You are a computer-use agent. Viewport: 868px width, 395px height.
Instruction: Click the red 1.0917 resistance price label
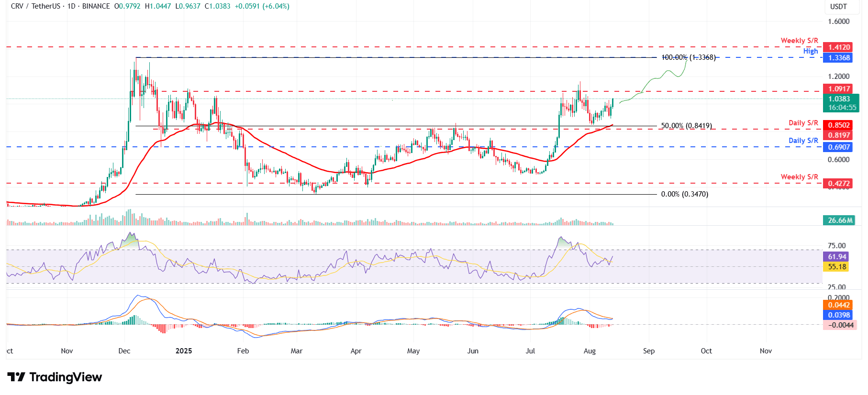pyautogui.click(x=839, y=89)
